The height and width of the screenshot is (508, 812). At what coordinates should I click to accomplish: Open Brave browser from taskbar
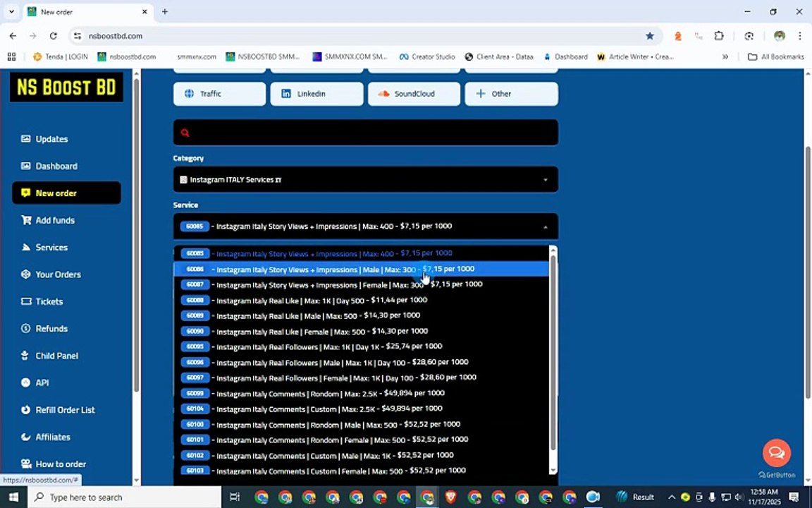tap(450, 497)
